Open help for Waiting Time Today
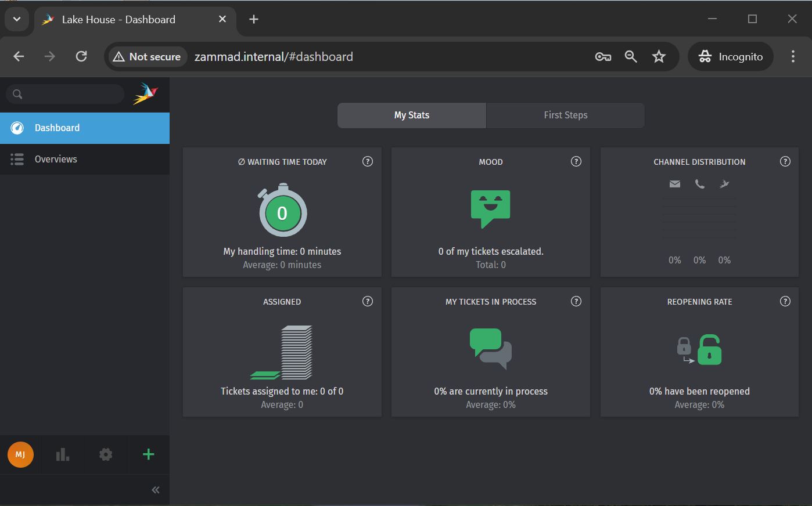This screenshot has height=506, width=812. [367, 161]
